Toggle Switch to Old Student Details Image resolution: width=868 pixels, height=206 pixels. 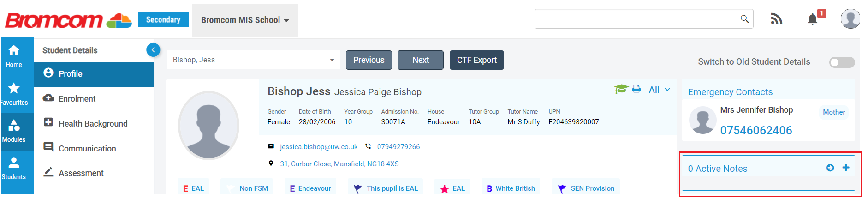tap(842, 62)
